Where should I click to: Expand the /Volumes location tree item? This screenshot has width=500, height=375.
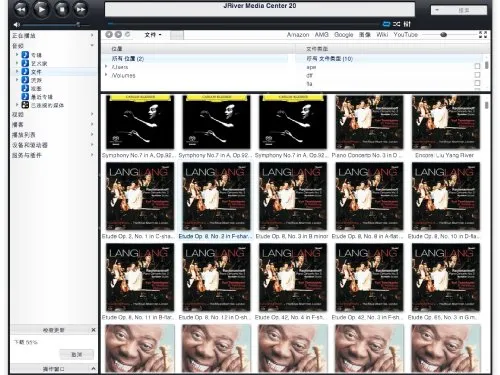pyautogui.click(x=106, y=75)
